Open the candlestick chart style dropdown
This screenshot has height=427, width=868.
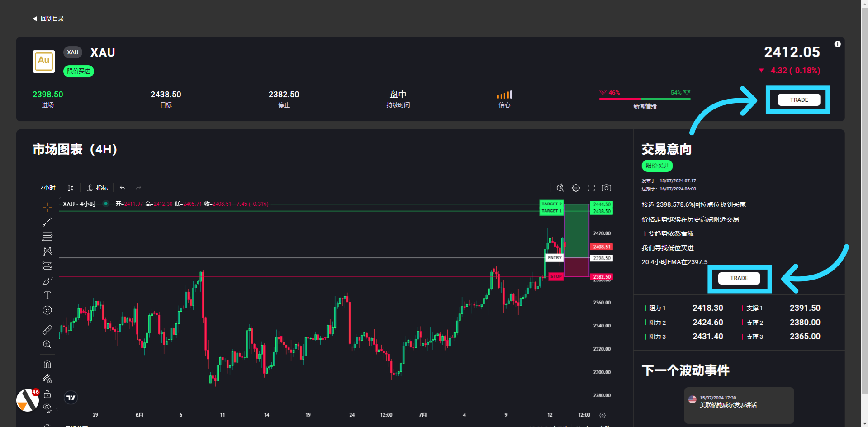tap(71, 188)
